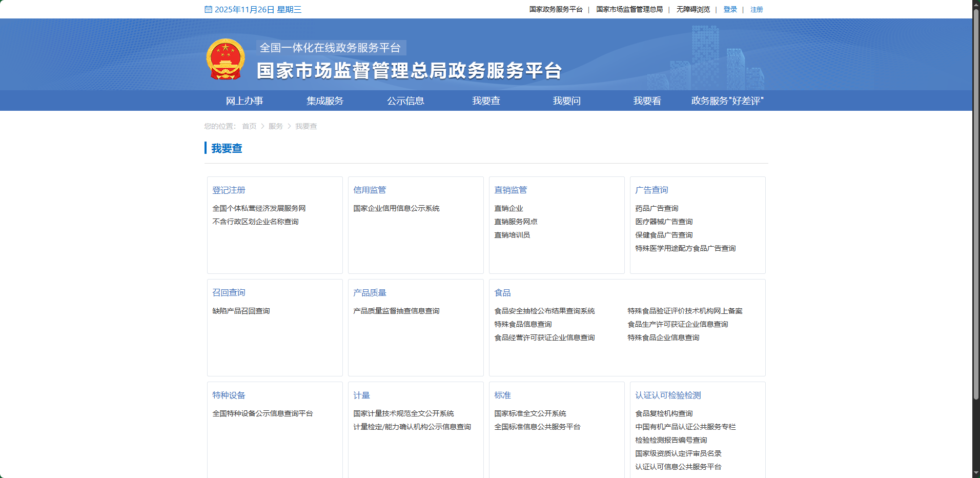Open 国家标准全文公开系统

tap(530, 413)
